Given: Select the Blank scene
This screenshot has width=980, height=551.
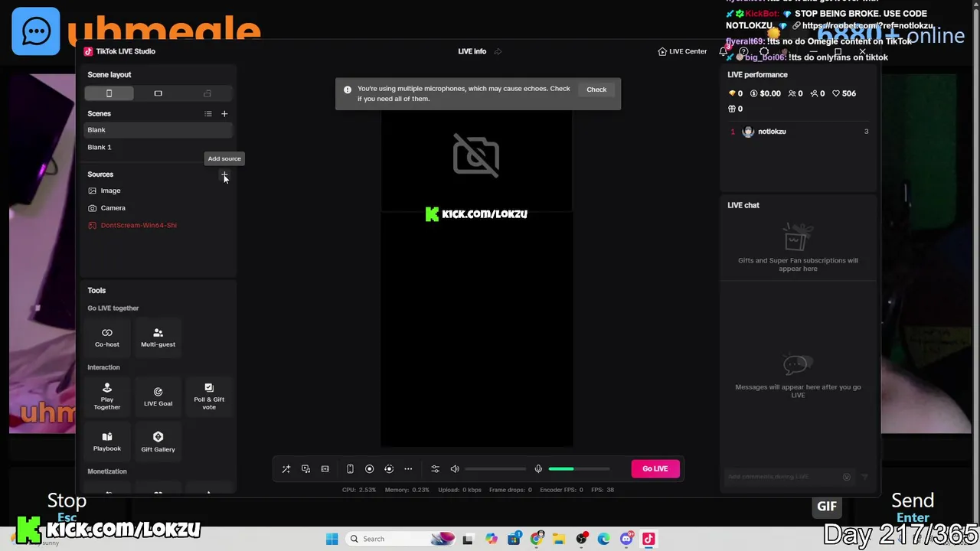Looking at the screenshot, I should [x=158, y=130].
